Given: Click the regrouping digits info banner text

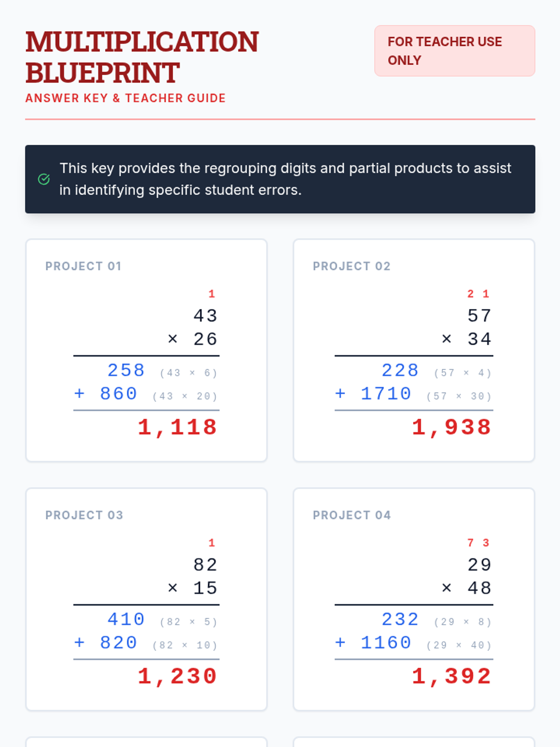Looking at the screenshot, I should point(285,179).
